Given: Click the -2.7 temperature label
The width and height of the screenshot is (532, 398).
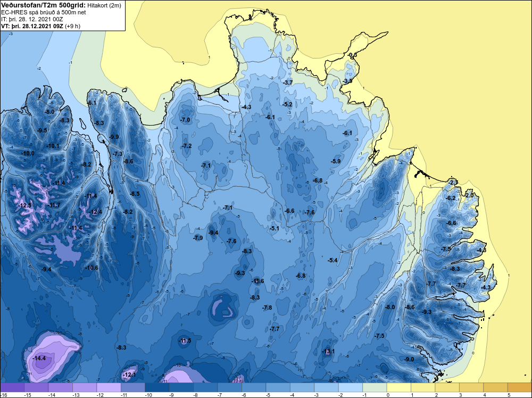Looking at the screenshot, I should pyautogui.click(x=453, y=183).
